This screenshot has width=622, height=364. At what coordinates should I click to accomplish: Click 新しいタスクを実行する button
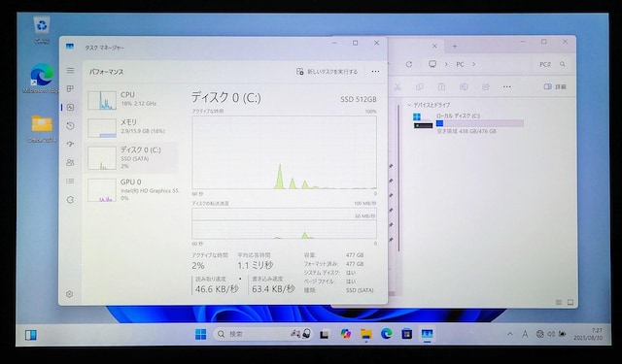point(327,72)
